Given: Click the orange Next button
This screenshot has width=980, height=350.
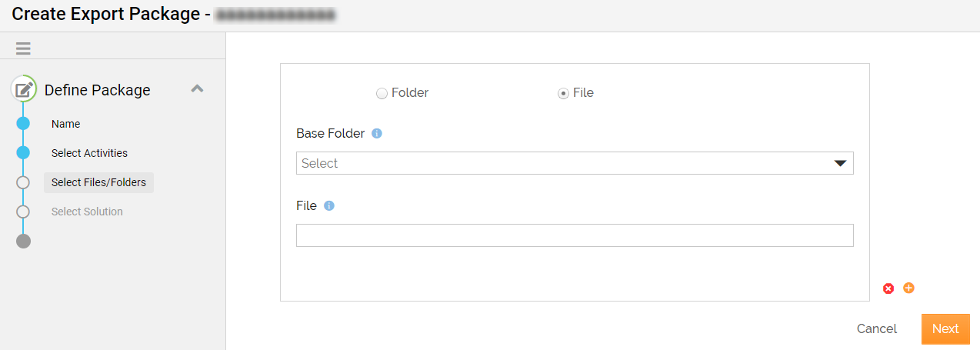Looking at the screenshot, I should click(945, 328).
